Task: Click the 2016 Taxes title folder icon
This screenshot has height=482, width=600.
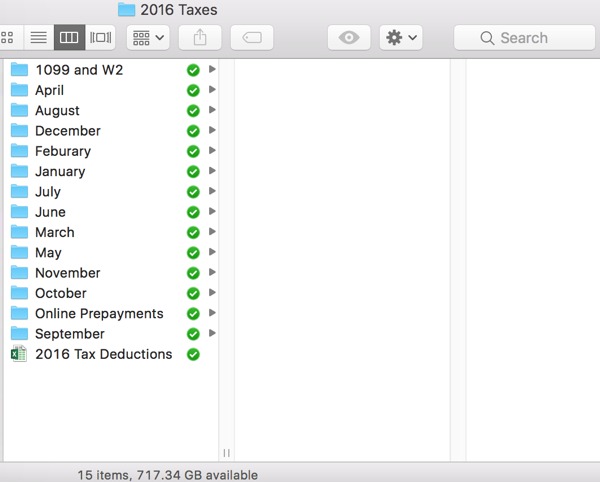Action: click(126, 10)
